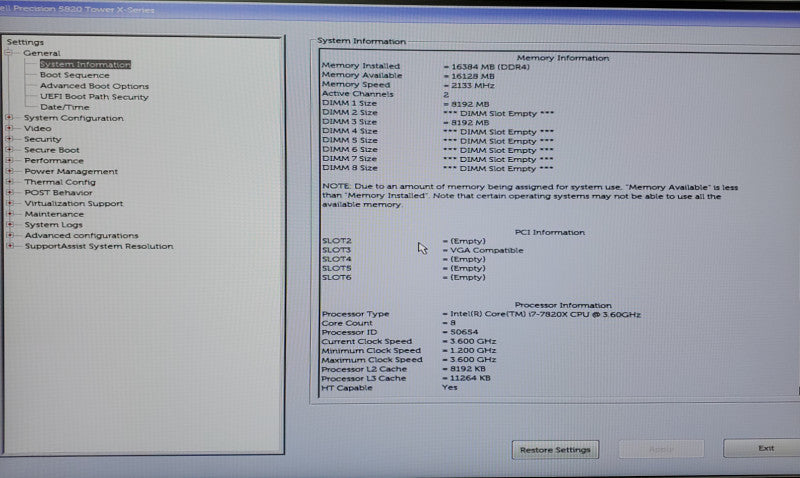This screenshot has width=800, height=478.
Task: Open Advanced Boot Options
Action: tap(94, 86)
